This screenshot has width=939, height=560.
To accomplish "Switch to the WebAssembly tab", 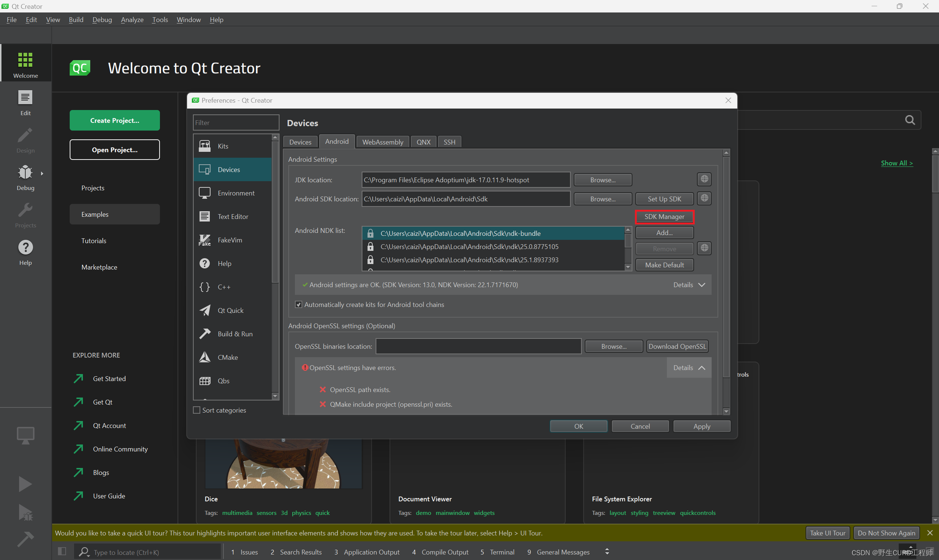I will point(383,142).
